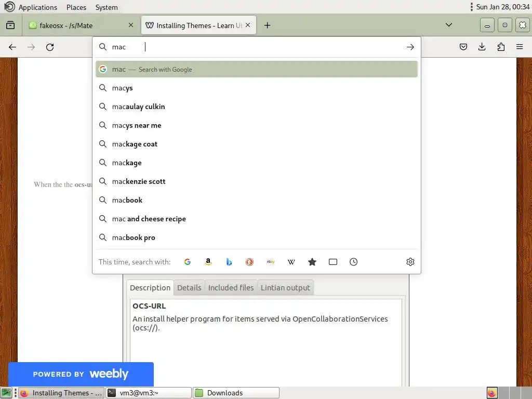Viewport: 532px width, 399px height.
Task: Switch to Installing Themes taskbar window
Action: pyautogui.click(x=61, y=393)
